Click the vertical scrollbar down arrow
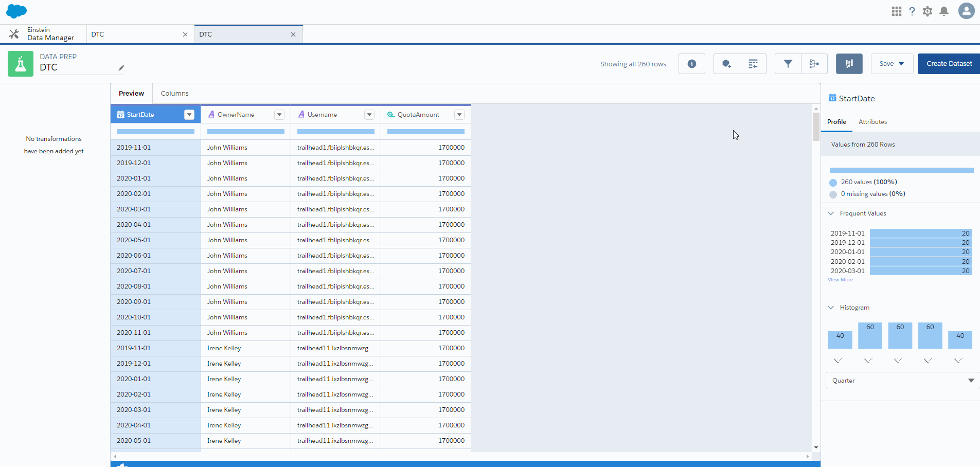The image size is (980, 467). coord(816,447)
